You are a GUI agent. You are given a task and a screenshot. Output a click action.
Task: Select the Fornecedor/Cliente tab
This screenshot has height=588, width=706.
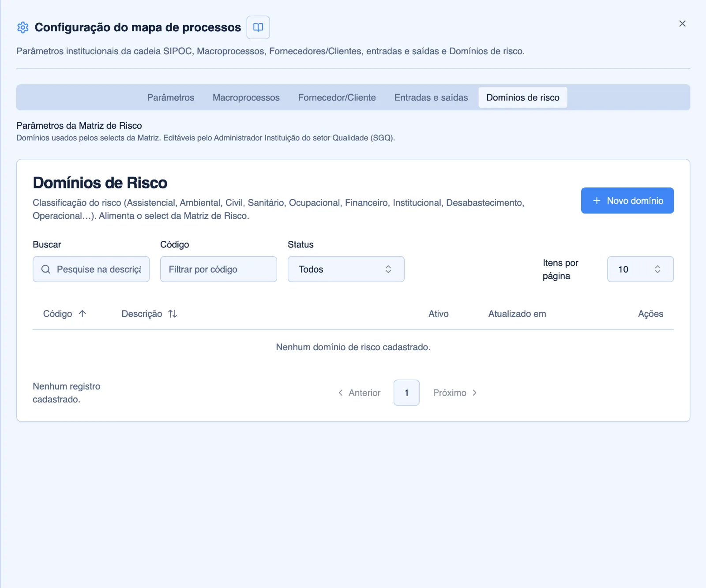[x=337, y=97]
